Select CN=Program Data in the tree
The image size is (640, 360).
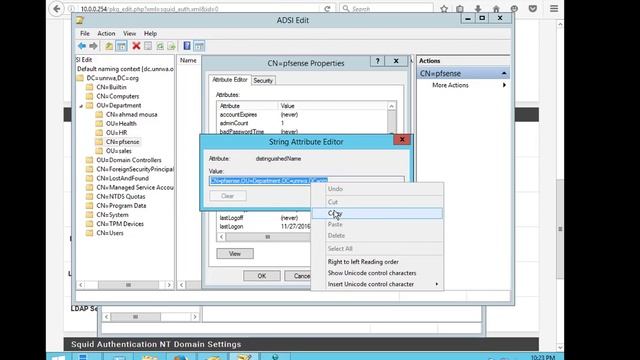coord(121,206)
